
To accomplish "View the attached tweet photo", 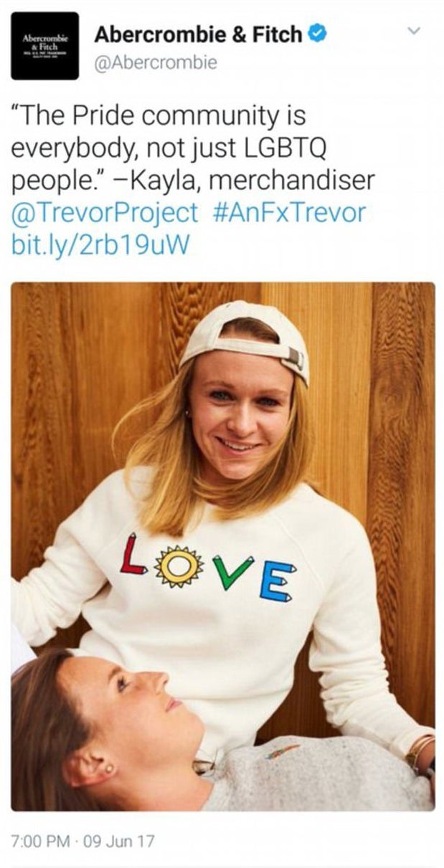I will 222,546.
